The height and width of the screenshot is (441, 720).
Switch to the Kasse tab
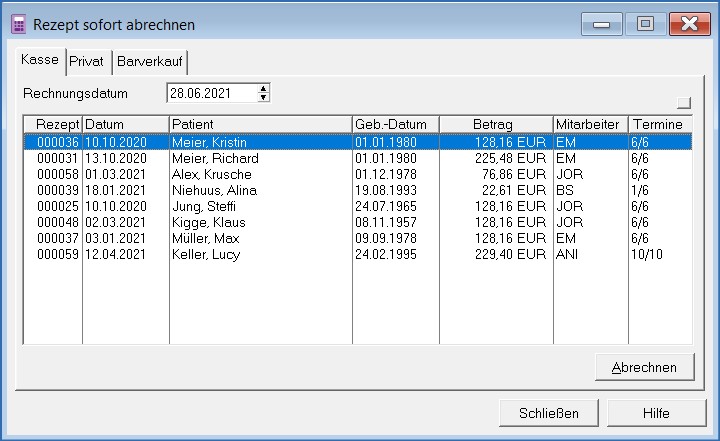[40, 60]
